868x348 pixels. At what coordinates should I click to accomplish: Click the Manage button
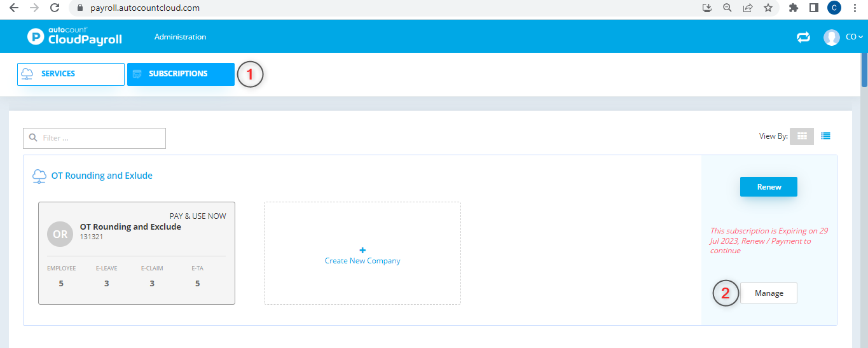point(769,293)
